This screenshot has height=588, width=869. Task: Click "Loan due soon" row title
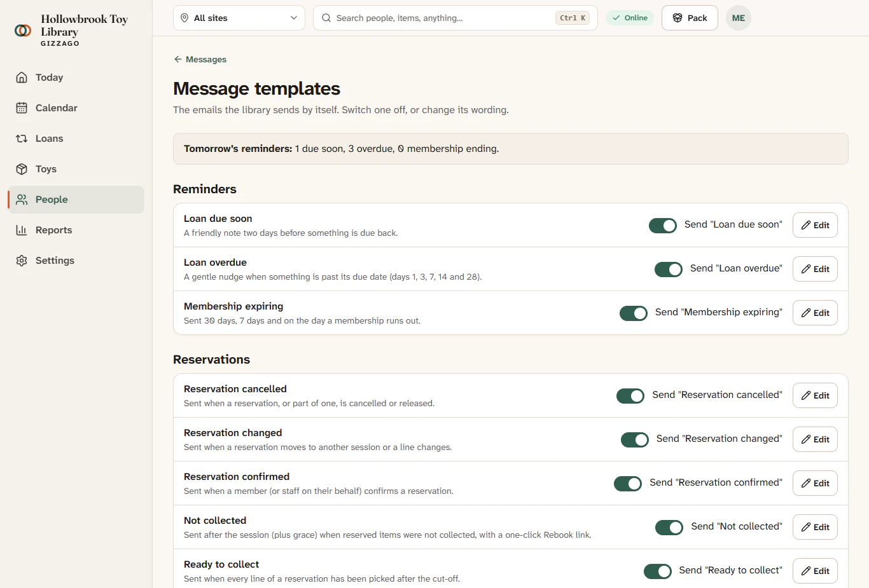(218, 219)
